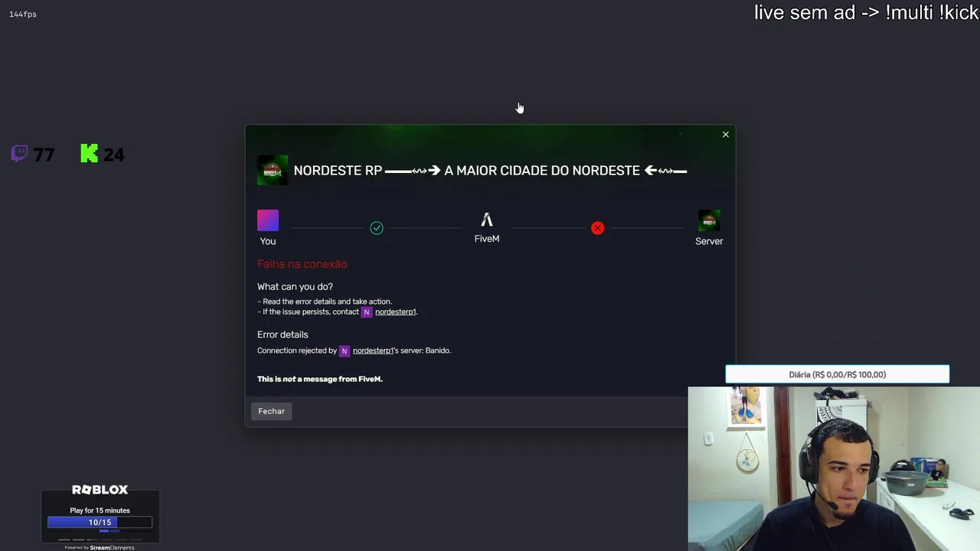
Task: Click the webcam feed thumbnail
Action: point(834,468)
